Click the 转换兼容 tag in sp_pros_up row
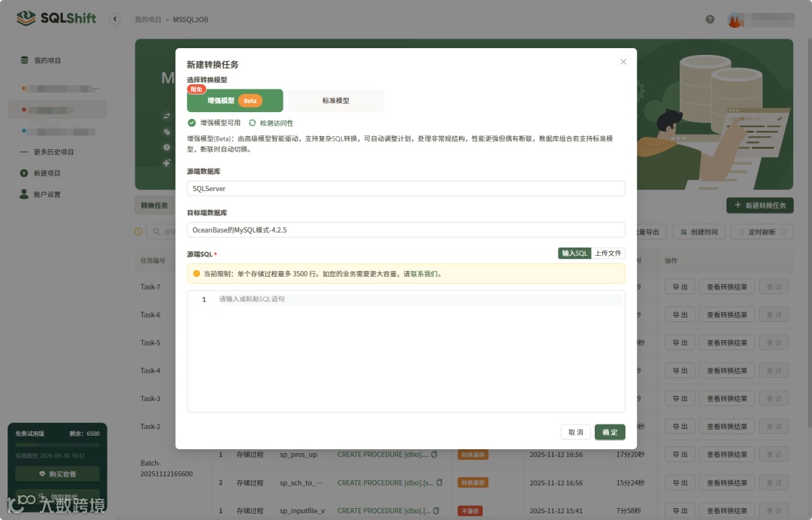The image size is (812, 520). 473,455
